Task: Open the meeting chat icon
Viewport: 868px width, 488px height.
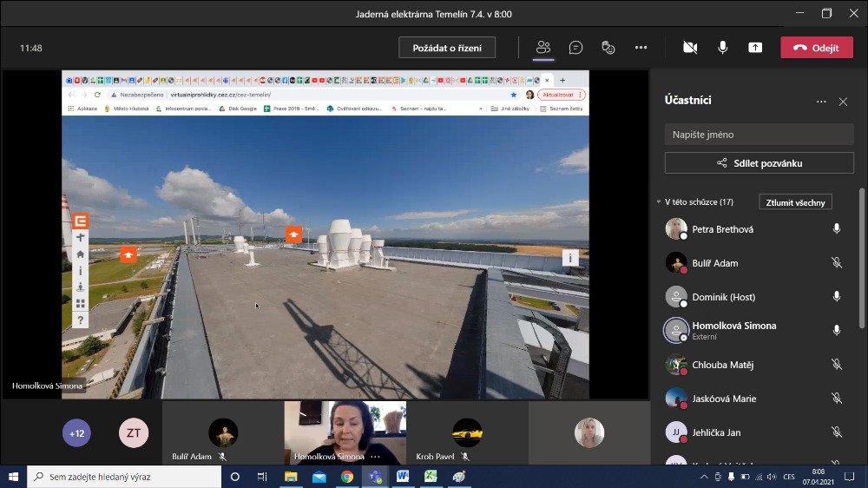Action: pyautogui.click(x=575, y=48)
